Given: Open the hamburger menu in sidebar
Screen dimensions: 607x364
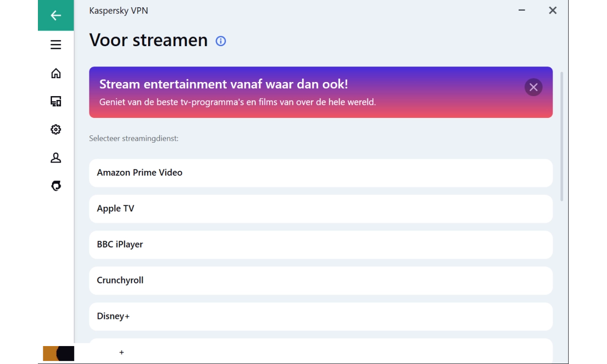Looking at the screenshot, I should click(x=56, y=45).
